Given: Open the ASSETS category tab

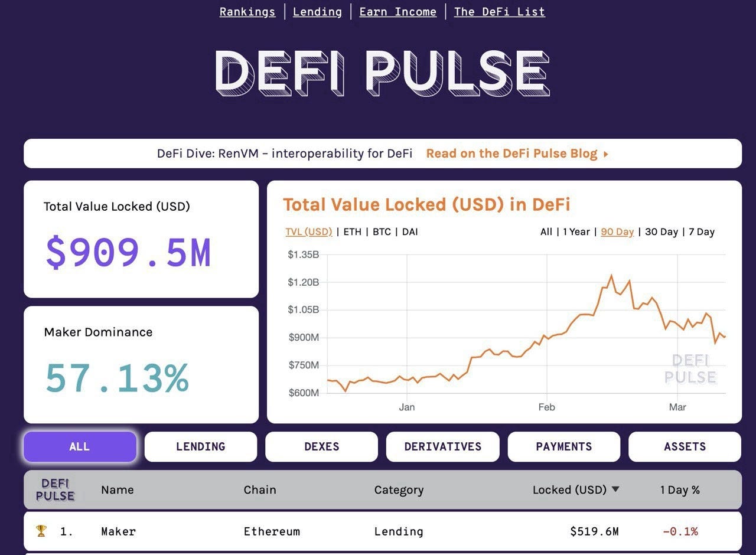Looking at the screenshot, I should (x=685, y=446).
